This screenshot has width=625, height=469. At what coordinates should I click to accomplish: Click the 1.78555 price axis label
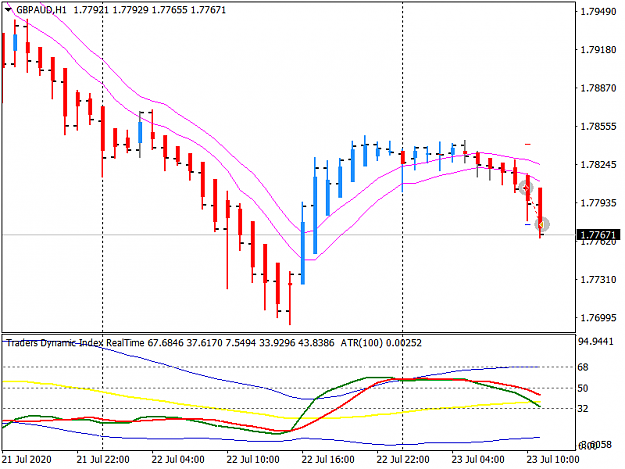(598, 126)
